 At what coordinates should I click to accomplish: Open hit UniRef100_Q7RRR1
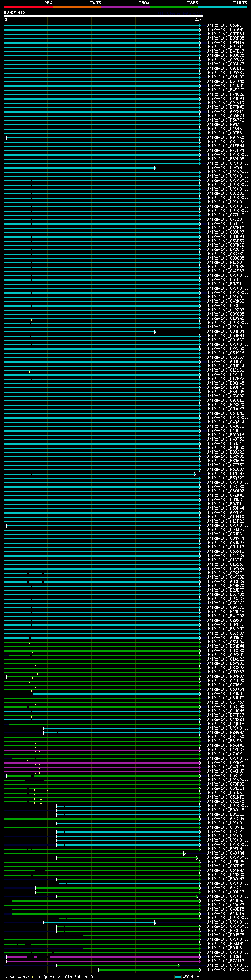225,763
